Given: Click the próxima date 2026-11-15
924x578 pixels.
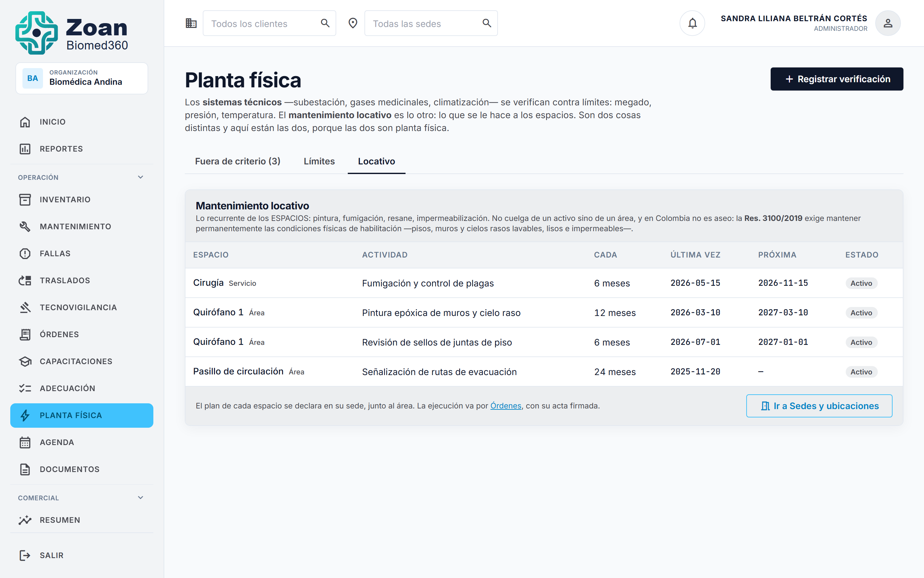Looking at the screenshot, I should click(x=783, y=283).
